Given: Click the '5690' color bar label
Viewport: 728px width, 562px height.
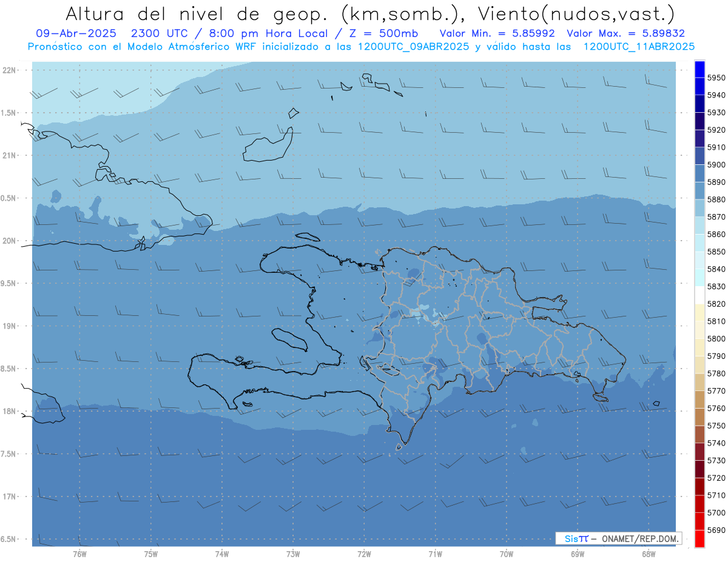Looking at the screenshot, I should point(716,530).
